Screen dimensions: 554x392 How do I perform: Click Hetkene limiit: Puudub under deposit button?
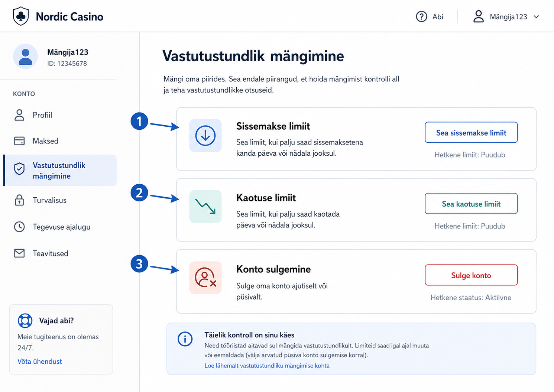pyautogui.click(x=470, y=155)
